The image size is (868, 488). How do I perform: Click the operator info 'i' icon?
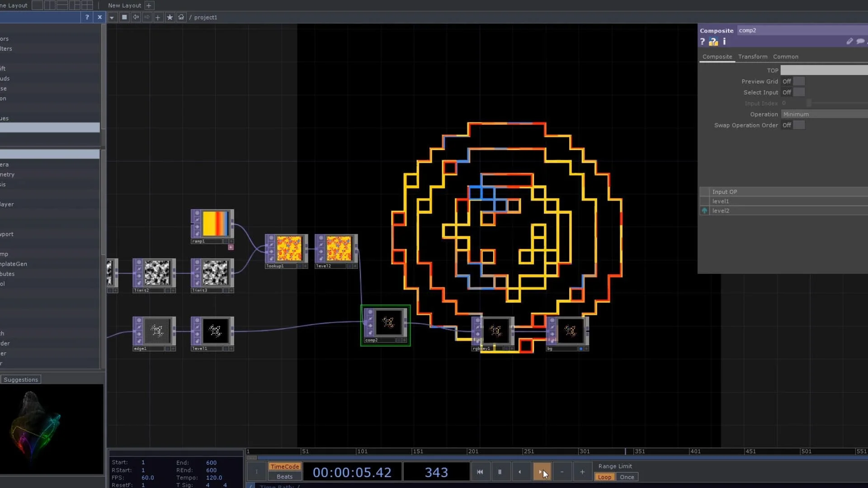(x=724, y=42)
